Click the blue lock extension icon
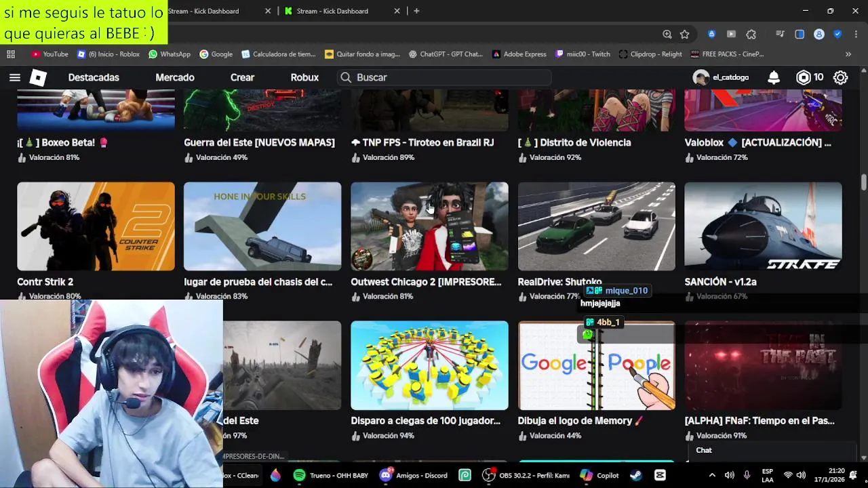 click(711, 34)
